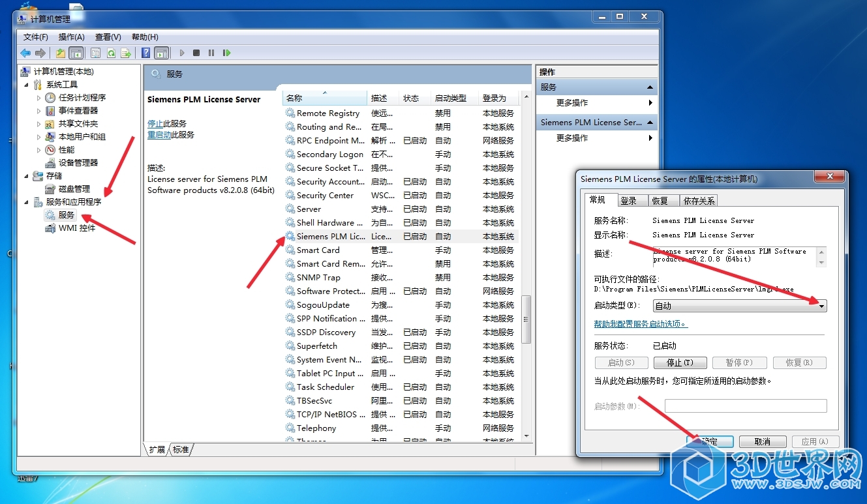
Task: Select 设备管理器 in the tree
Action: click(78, 163)
